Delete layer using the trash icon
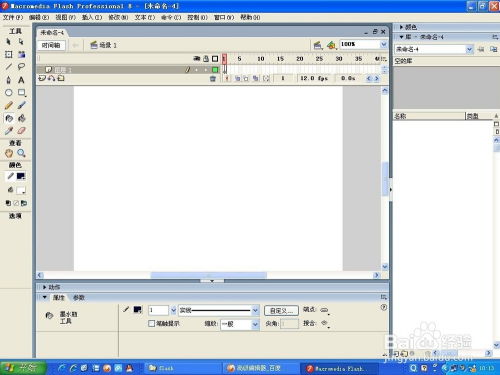 point(213,79)
